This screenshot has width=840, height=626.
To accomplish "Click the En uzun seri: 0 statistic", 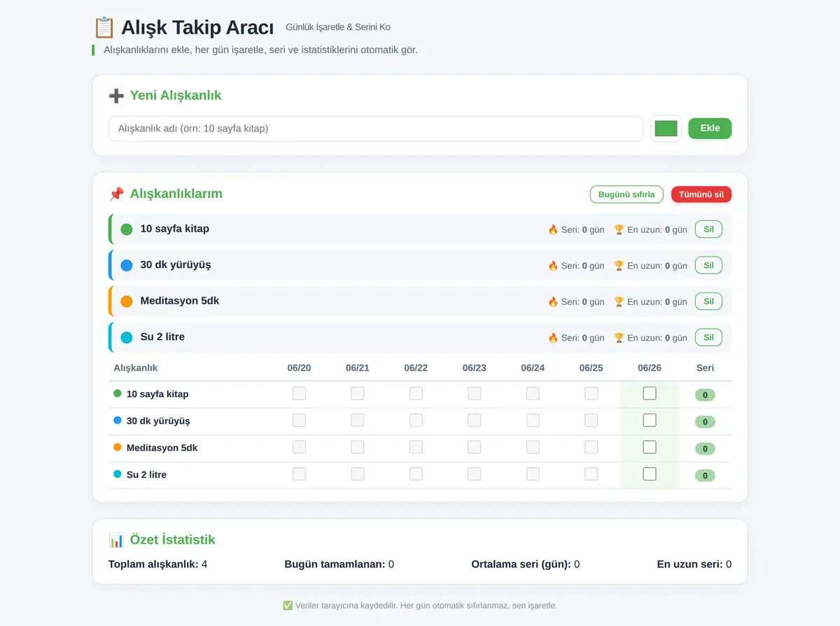I will [x=694, y=564].
